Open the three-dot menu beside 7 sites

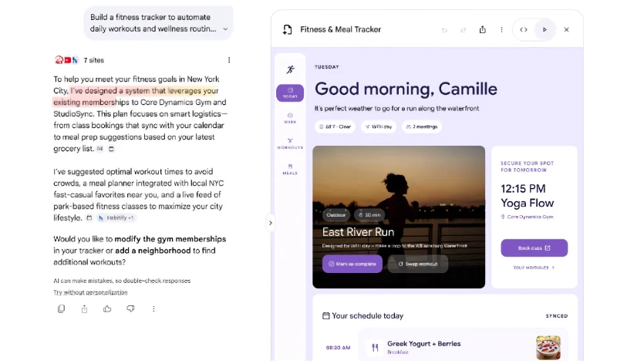coord(229,60)
